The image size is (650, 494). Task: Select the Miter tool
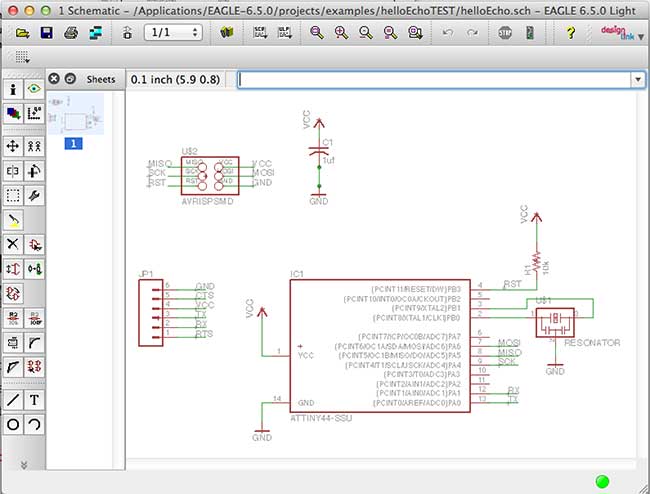click(x=34, y=343)
